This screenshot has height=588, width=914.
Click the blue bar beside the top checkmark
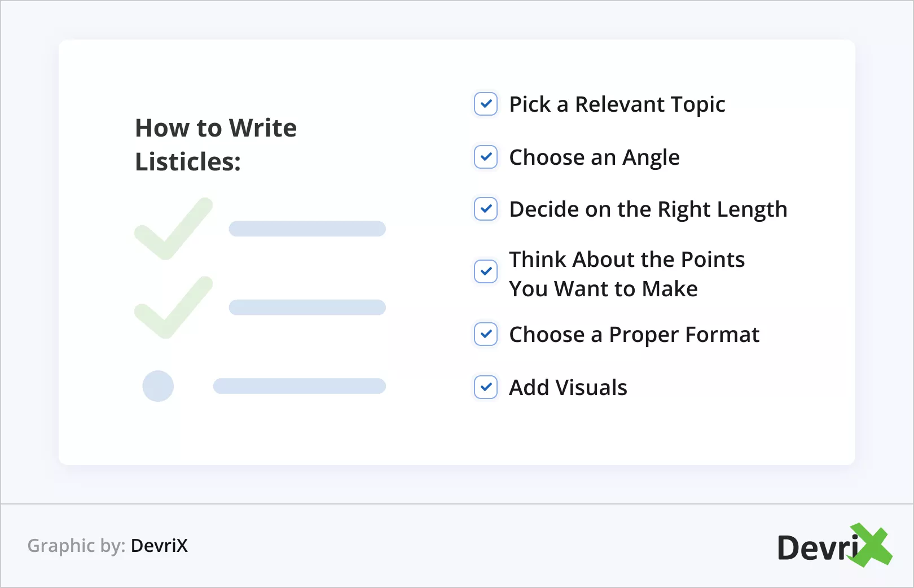[307, 229]
